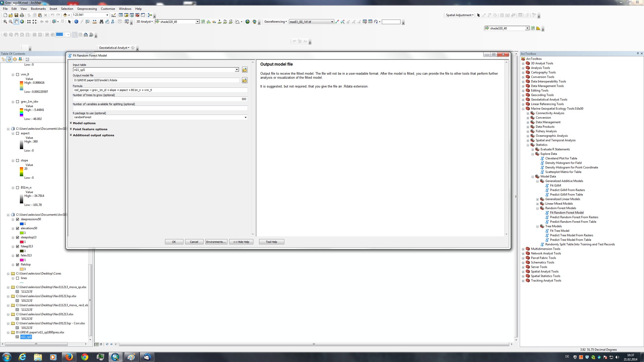Click the Add Control Points icon

[x=337, y=22]
